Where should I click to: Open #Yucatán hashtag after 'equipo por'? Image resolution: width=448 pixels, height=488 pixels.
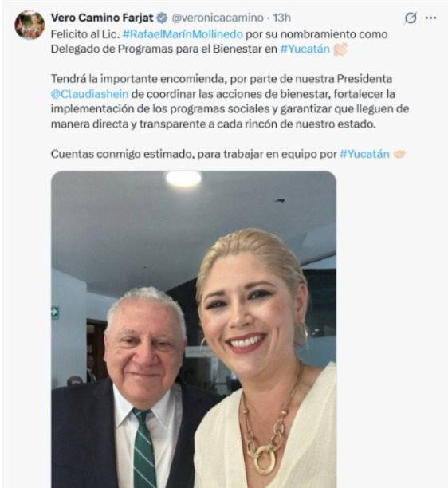[x=364, y=154]
